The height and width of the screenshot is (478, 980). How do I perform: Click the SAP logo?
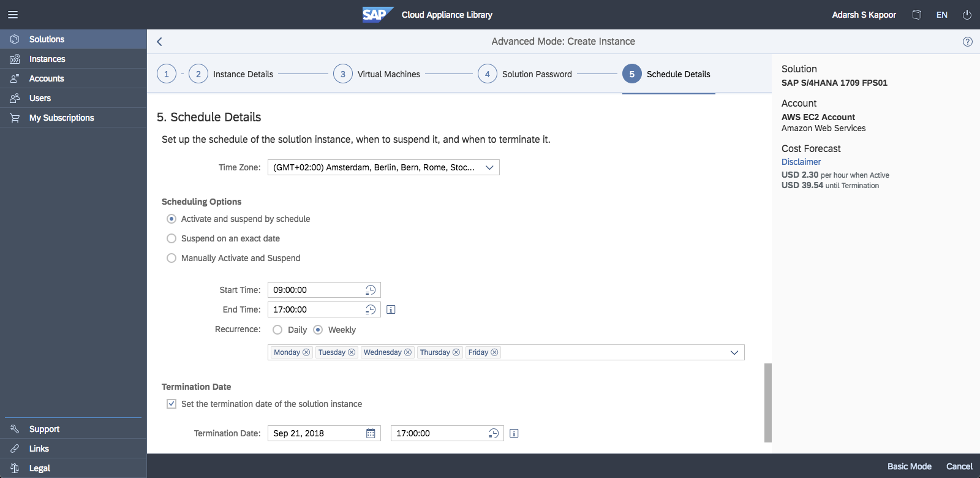click(377, 15)
